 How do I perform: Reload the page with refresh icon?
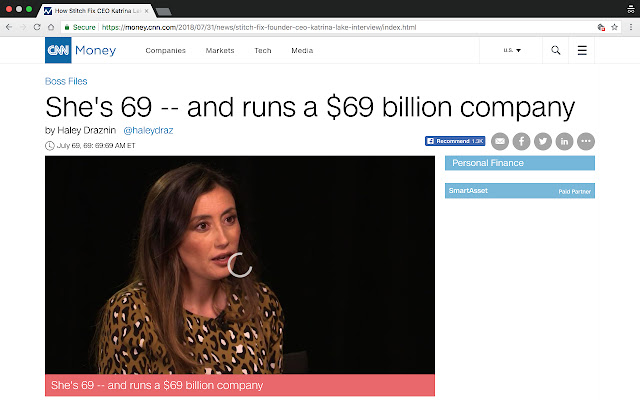37,27
